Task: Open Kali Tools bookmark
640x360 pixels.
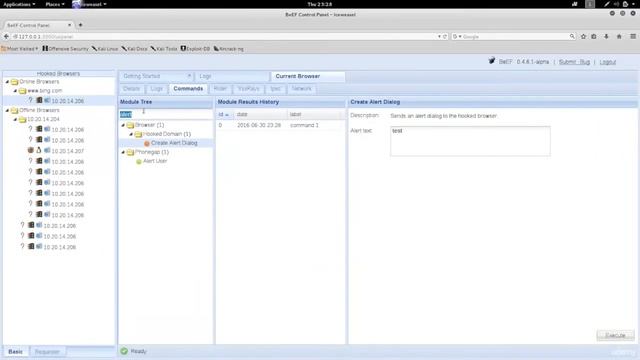Action: (x=164, y=49)
